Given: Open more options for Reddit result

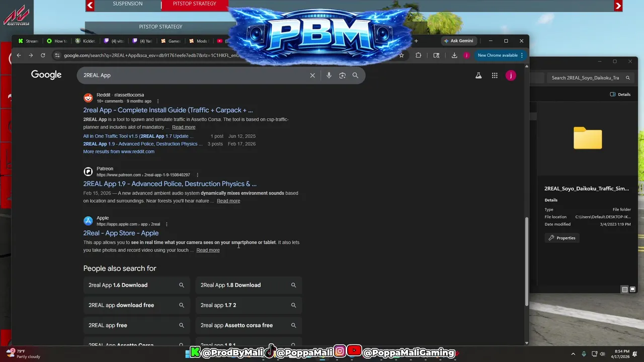Looking at the screenshot, I should [158, 101].
